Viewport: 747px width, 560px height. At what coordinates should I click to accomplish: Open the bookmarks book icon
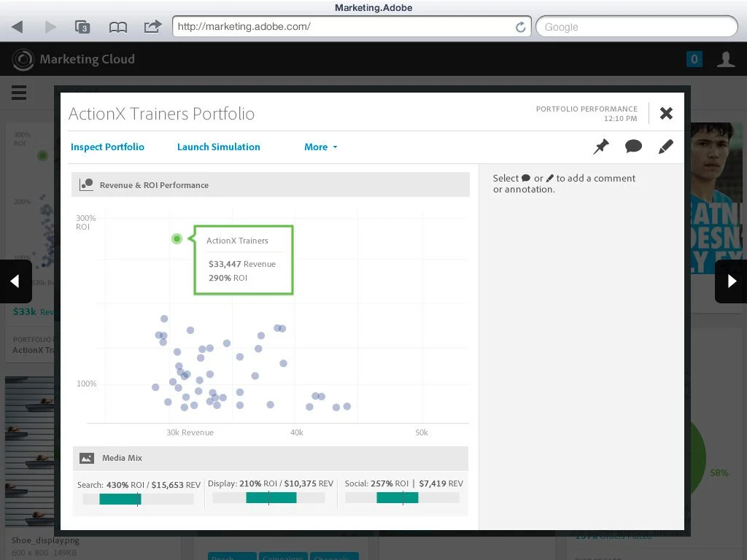[x=117, y=27]
